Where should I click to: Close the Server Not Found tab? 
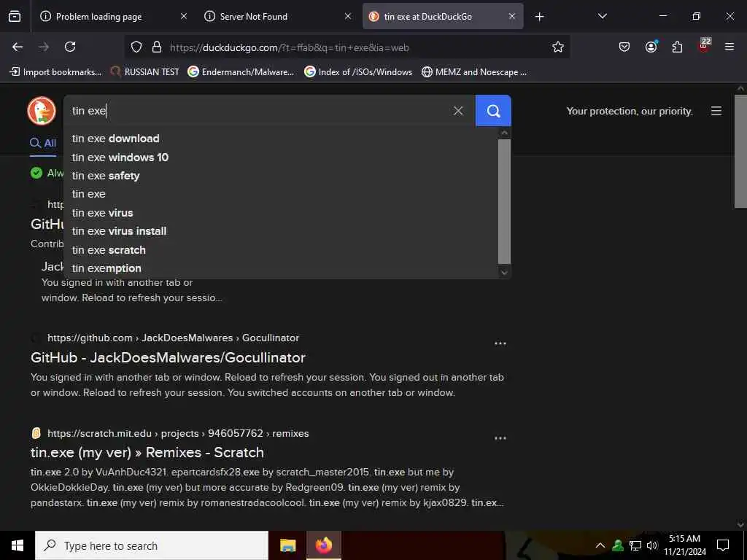(x=348, y=16)
